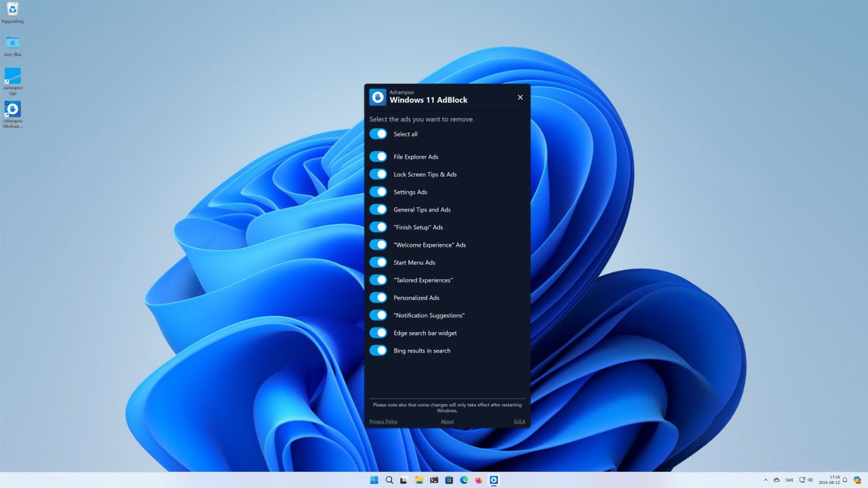Open the Windows Start menu
This screenshot has width=868, height=488.
tap(374, 480)
